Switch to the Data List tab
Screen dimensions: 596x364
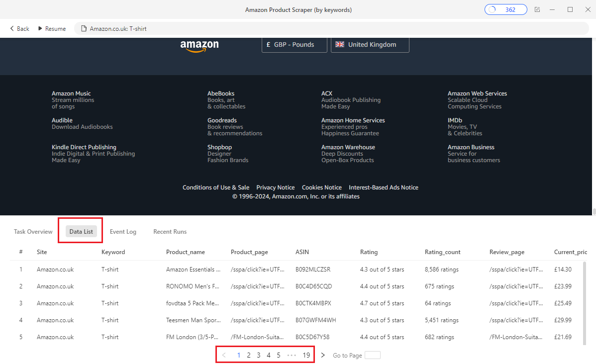[x=81, y=231]
